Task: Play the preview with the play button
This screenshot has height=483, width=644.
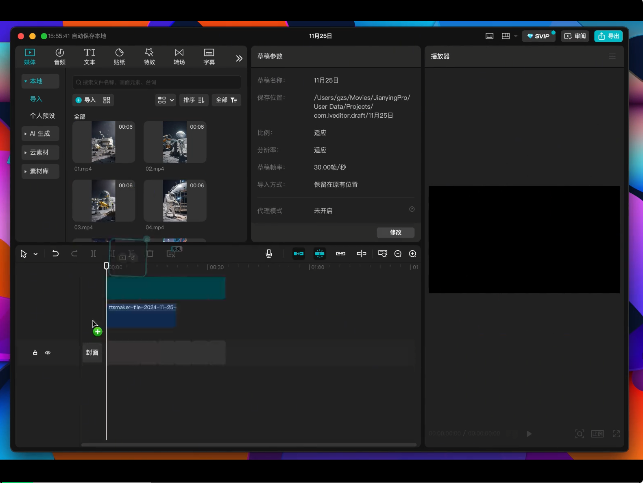Action: pyautogui.click(x=529, y=434)
